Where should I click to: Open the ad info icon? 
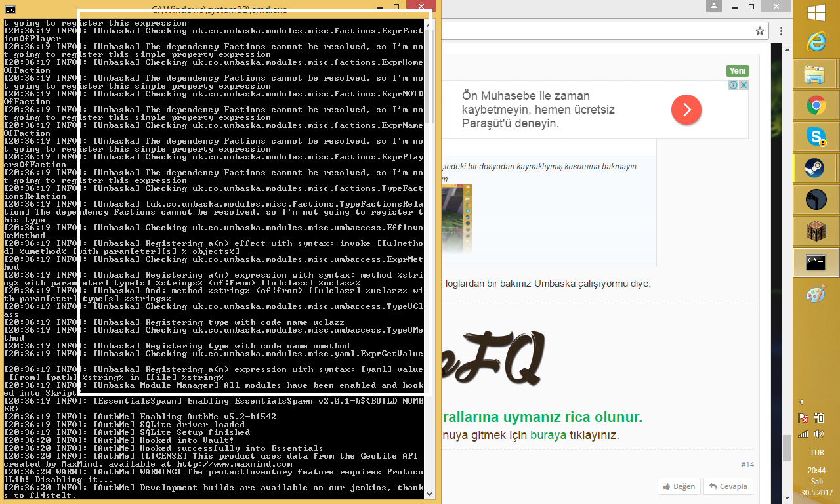click(734, 85)
